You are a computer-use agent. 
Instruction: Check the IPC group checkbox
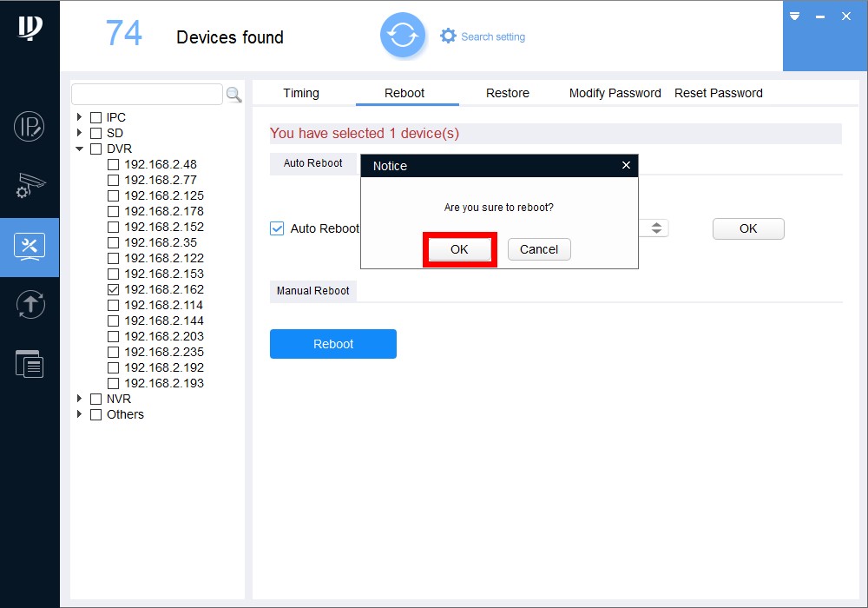(x=95, y=117)
